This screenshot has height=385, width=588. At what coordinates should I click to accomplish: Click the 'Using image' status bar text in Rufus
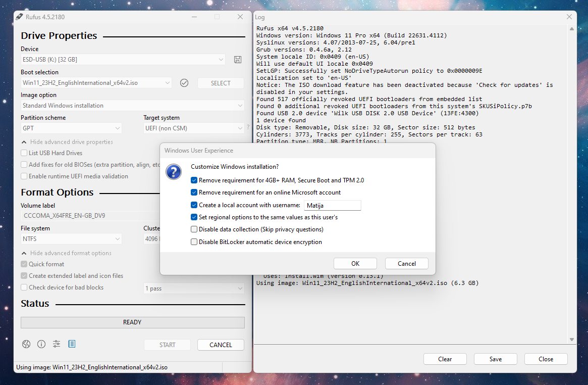click(92, 367)
